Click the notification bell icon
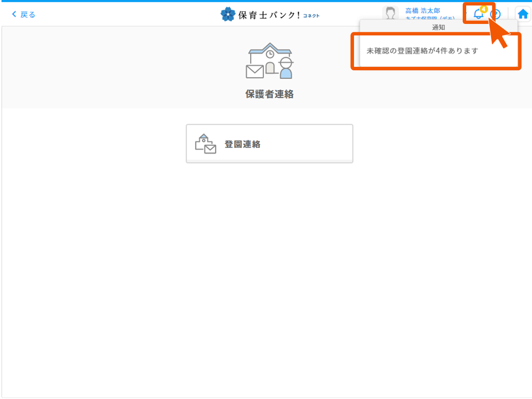The height and width of the screenshot is (399, 532). [478, 14]
